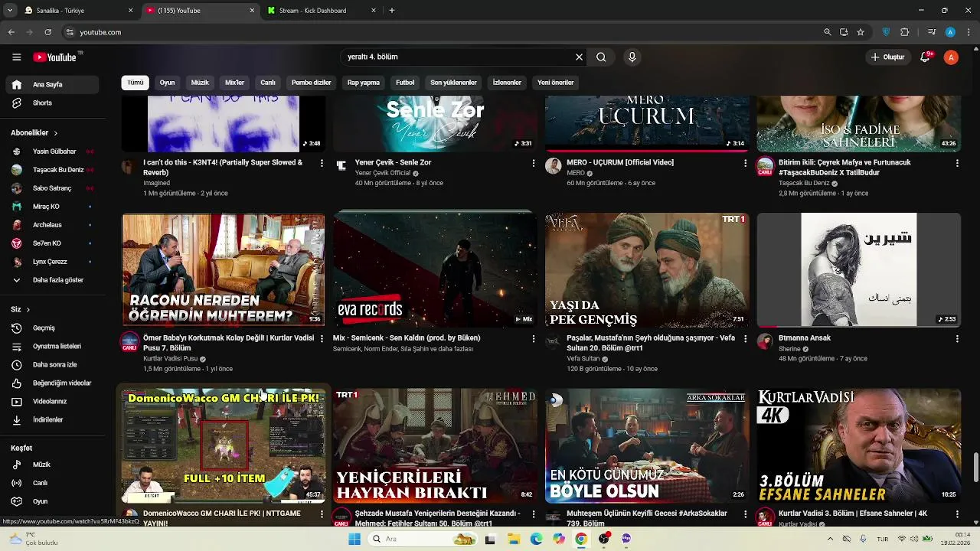Open options for Bitirim İkili video
The image size is (980, 551).
[957, 163]
